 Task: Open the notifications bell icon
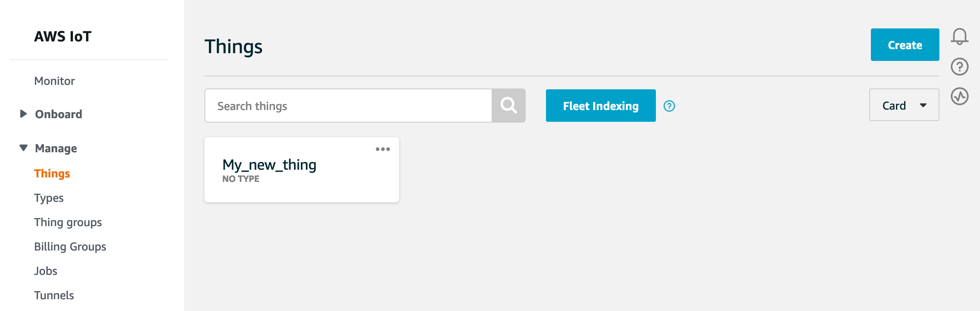click(959, 37)
